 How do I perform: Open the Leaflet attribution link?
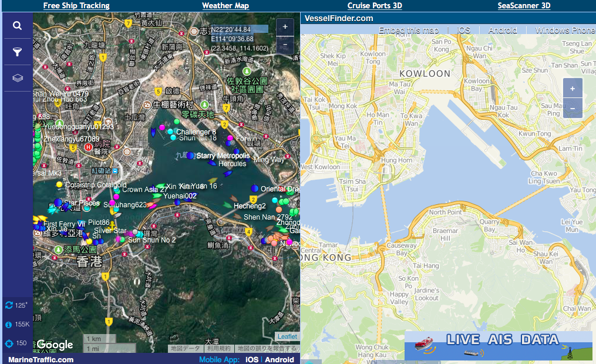click(287, 336)
